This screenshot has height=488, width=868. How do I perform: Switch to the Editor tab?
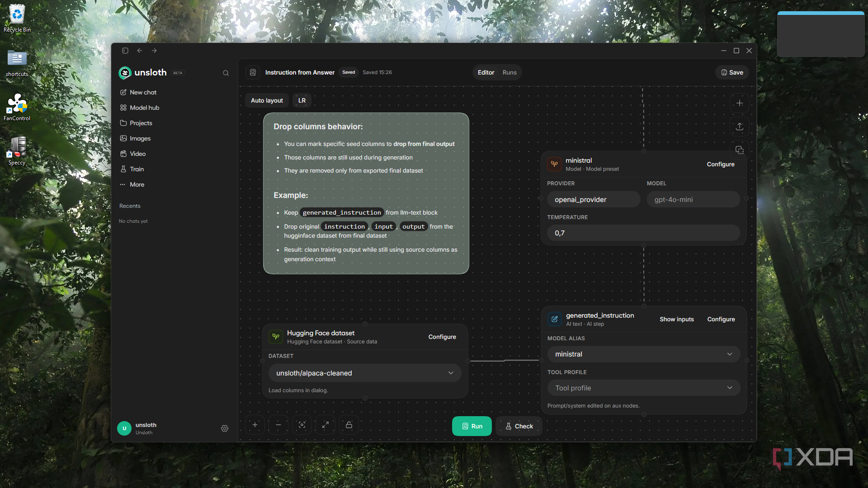[x=486, y=72]
